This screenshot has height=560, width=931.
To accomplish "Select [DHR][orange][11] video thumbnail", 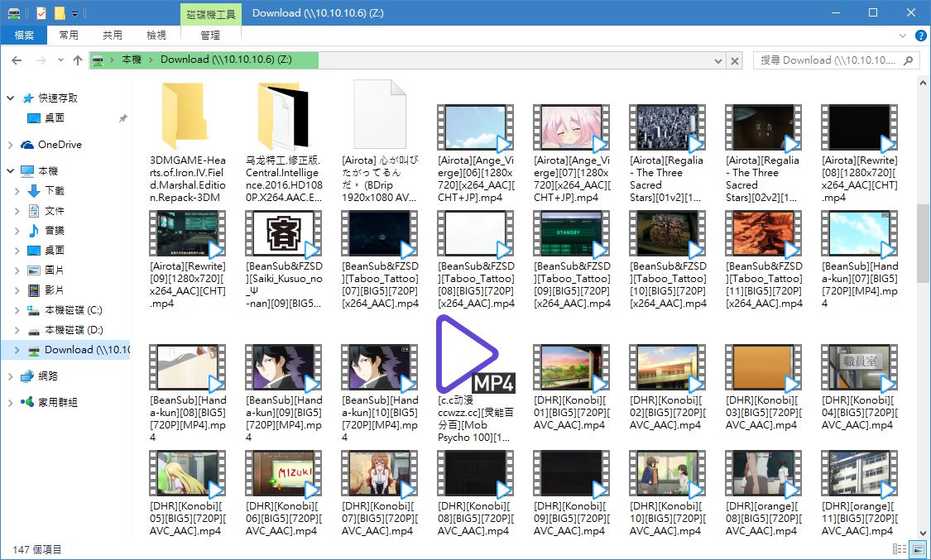I will tap(859, 473).
